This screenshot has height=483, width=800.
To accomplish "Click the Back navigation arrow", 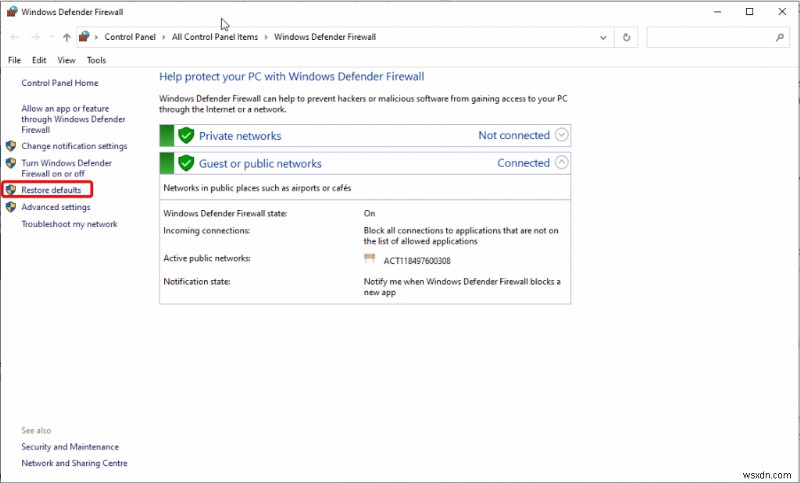I will [14, 37].
